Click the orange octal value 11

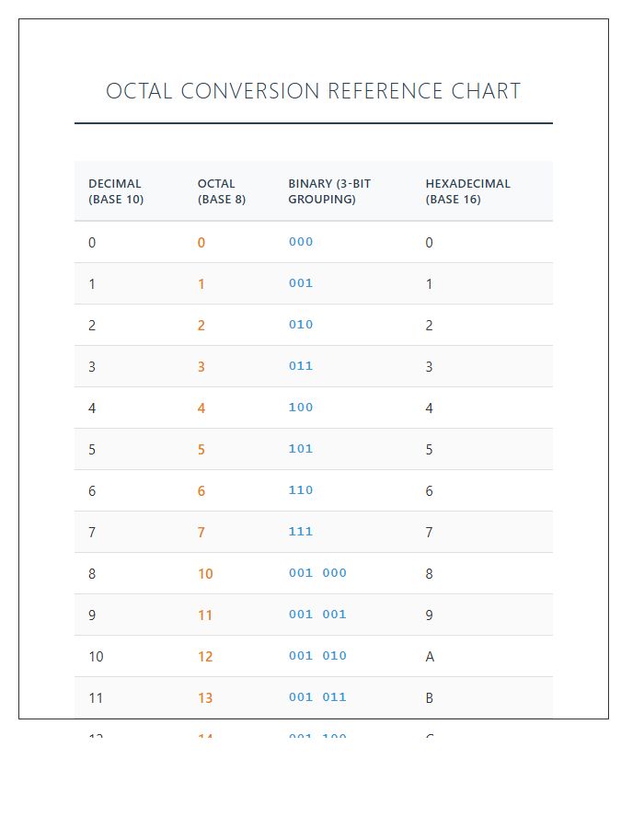click(x=205, y=615)
